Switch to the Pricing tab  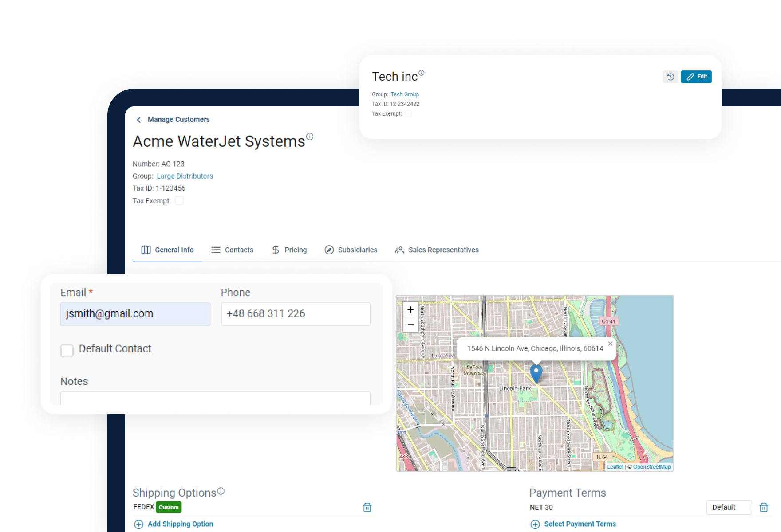pyautogui.click(x=289, y=250)
